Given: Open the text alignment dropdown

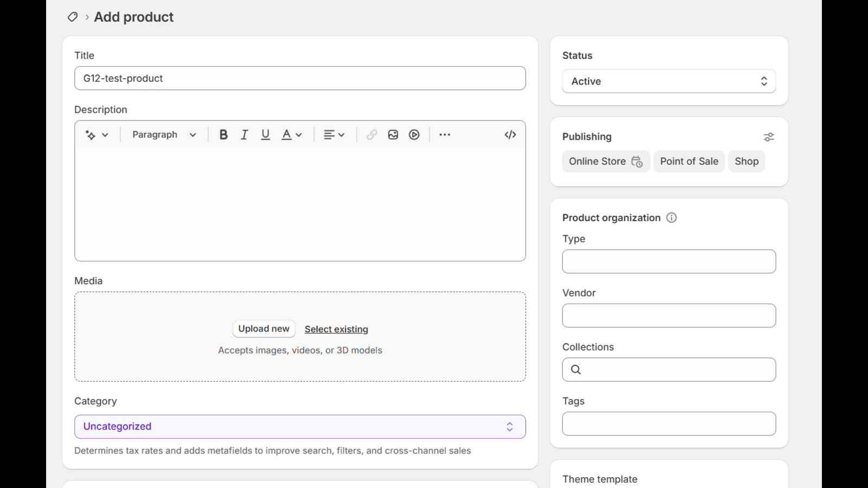Looking at the screenshot, I should [334, 135].
